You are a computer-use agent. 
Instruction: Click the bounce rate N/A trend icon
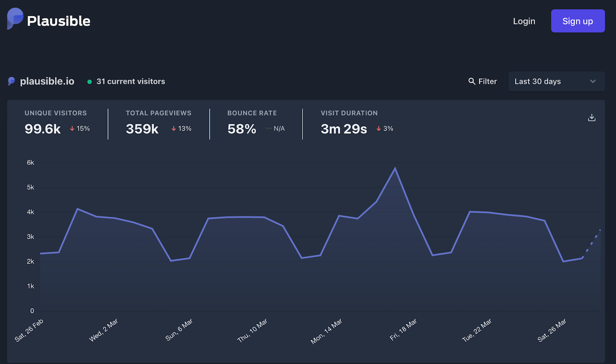pos(268,129)
